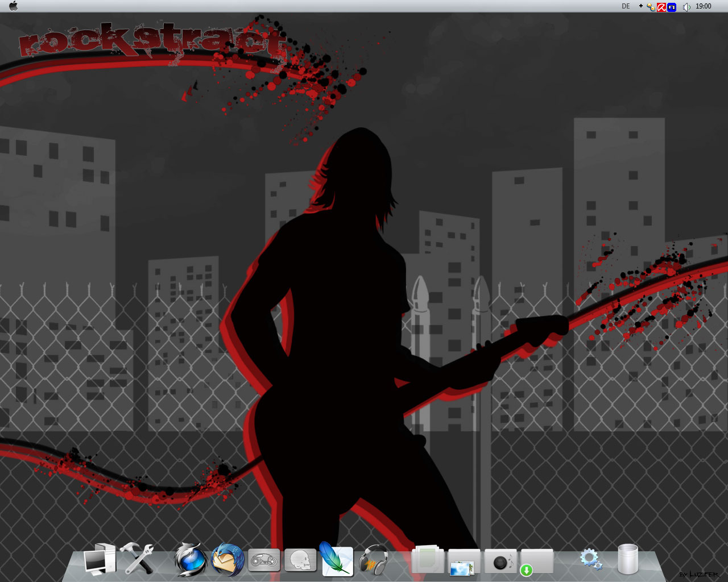Click the Apple logo menu
This screenshot has height=582, width=728.
13,6
